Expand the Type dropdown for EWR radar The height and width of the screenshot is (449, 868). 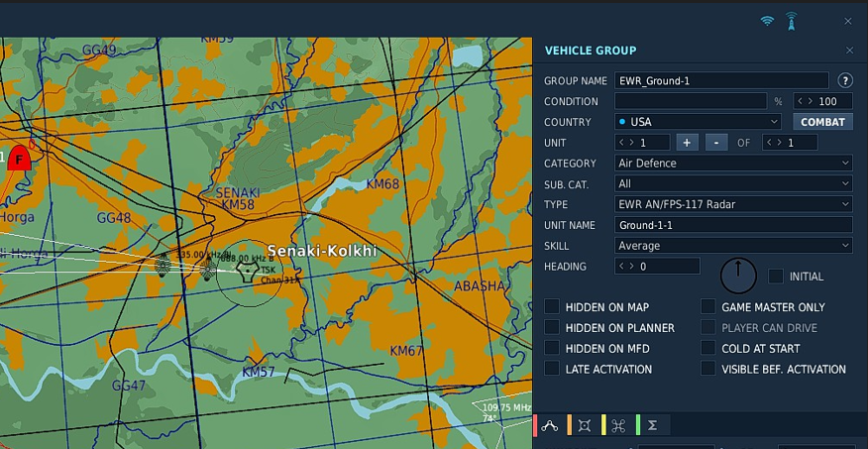tap(733, 204)
